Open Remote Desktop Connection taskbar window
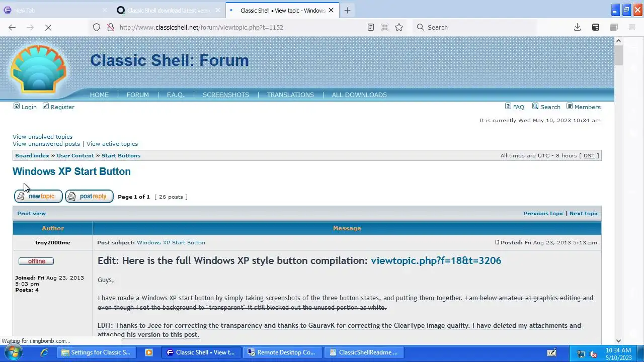This screenshot has height=362, width=644. pos(282,352)
